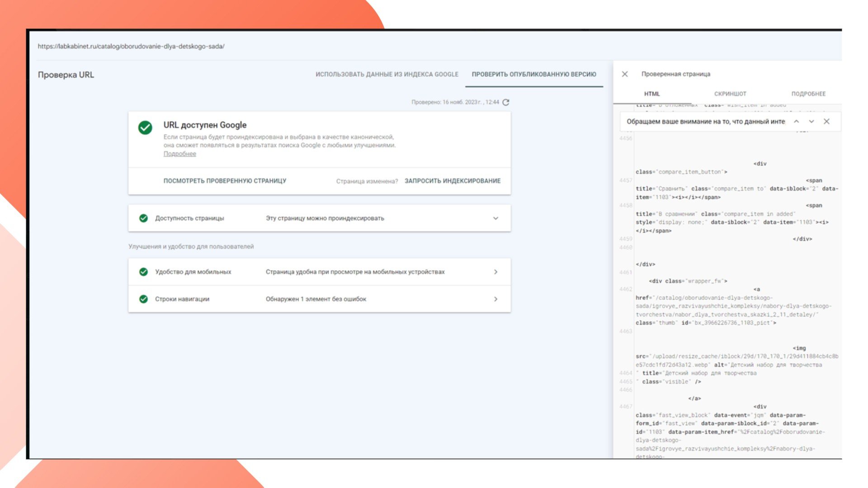Open the Подробнее tab in side panel
This screenshot has height=488, width=868.
(808, 94)
